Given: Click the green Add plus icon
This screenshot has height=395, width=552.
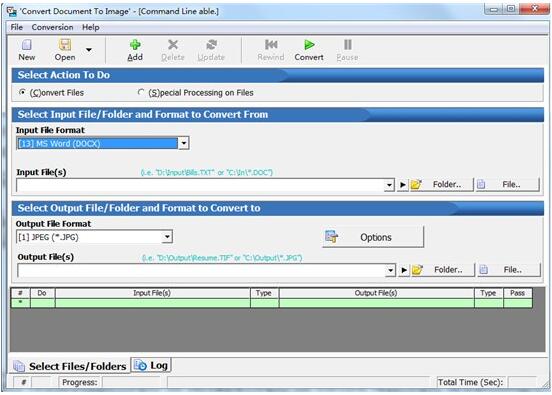Looking at the screenshot, I should 135,45.
